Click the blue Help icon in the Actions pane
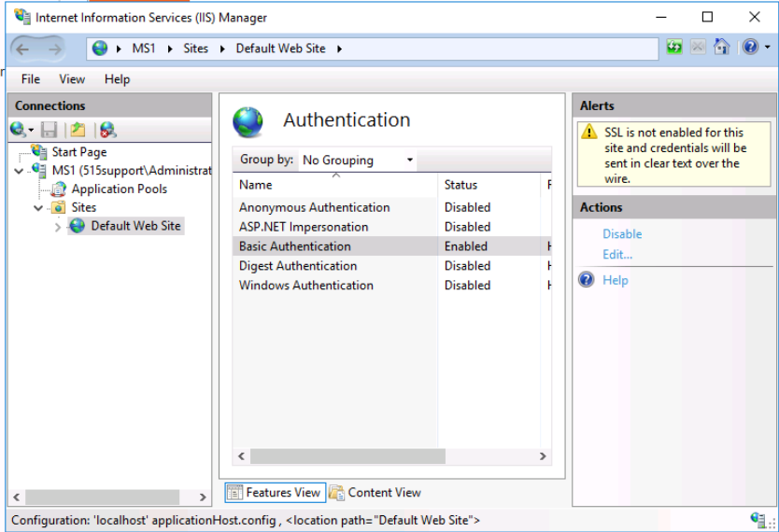Screen dimensions: 779x532 click(587, 279)
